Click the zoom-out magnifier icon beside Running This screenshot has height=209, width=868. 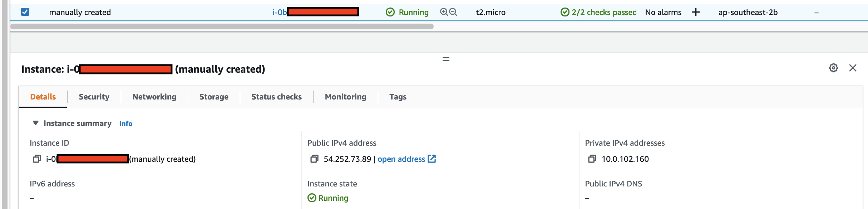tap(453, 12)
